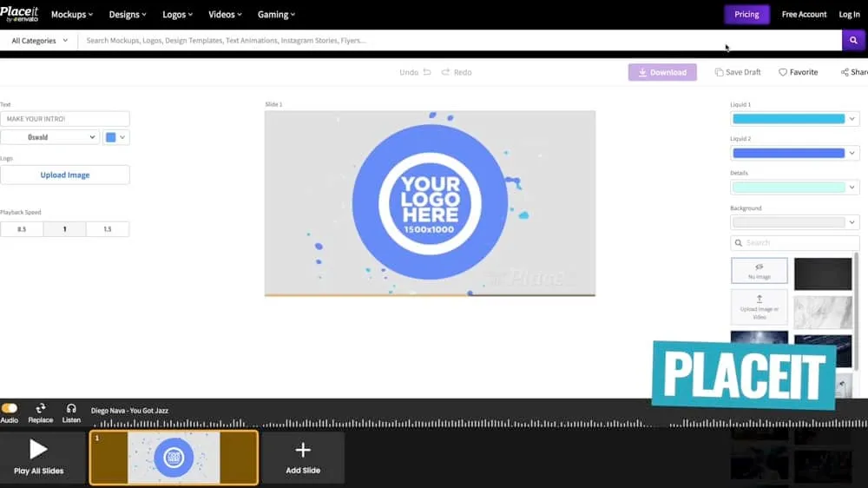Open the Gaming menu
Screen dimensions: 868x488
click(276, 15)
